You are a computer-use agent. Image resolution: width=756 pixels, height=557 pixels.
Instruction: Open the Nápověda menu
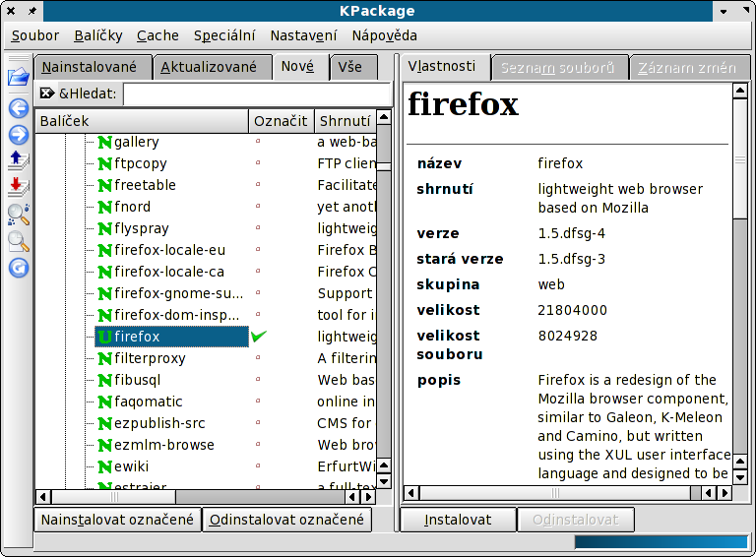click(384, 35)
